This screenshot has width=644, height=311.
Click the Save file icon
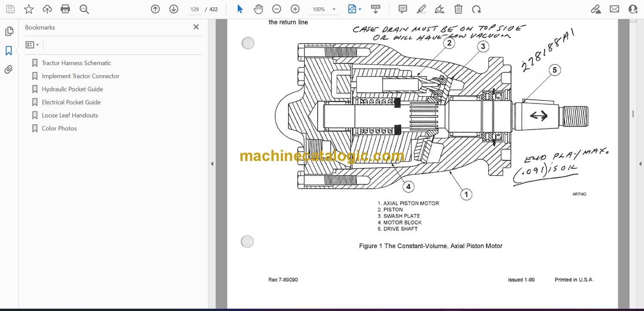point(10,9)
